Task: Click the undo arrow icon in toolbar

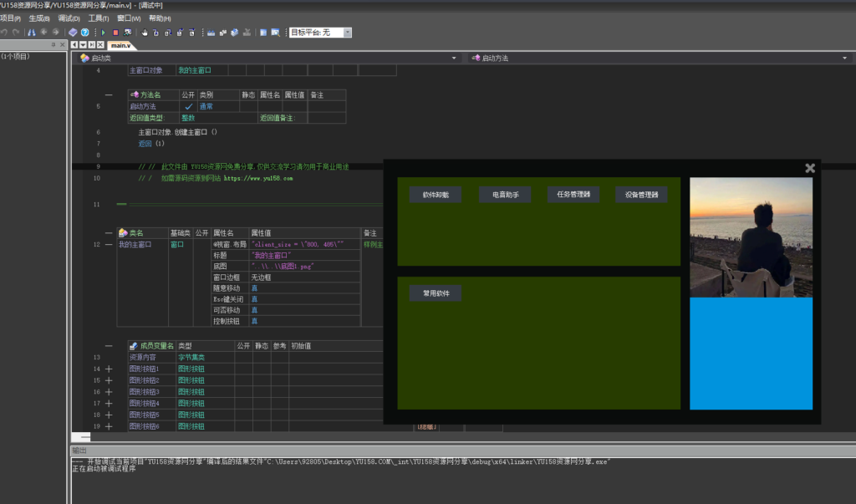Action: click(x=4, y=33)
